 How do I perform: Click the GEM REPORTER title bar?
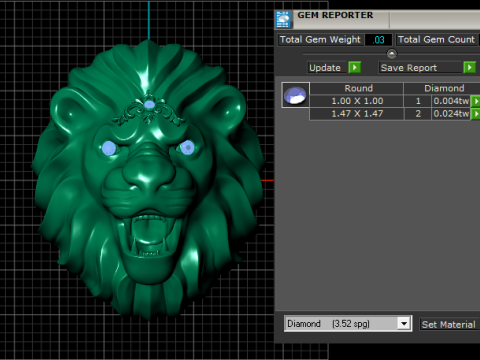coord(377,19)
